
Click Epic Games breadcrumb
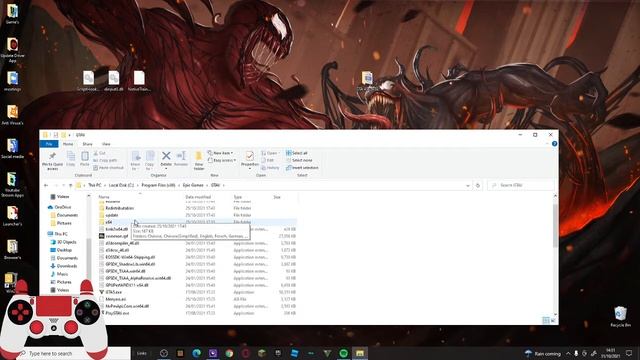pos(193,185)
